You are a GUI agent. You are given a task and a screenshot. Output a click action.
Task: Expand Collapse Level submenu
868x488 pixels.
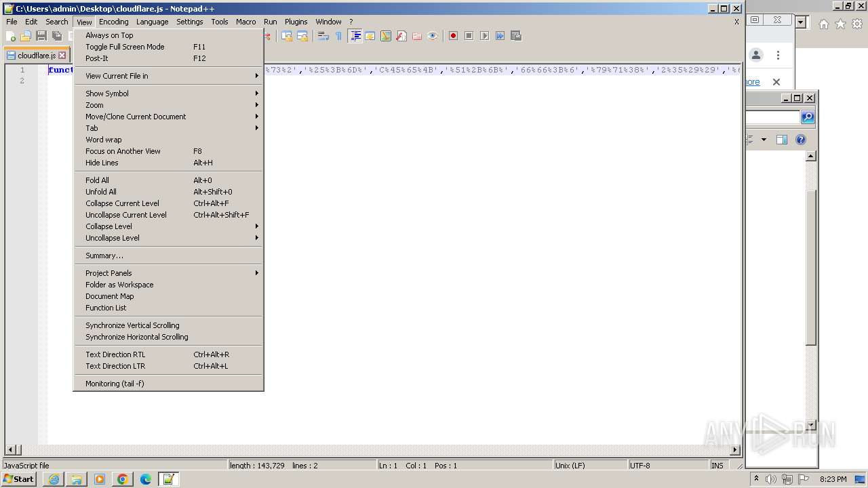168,226
